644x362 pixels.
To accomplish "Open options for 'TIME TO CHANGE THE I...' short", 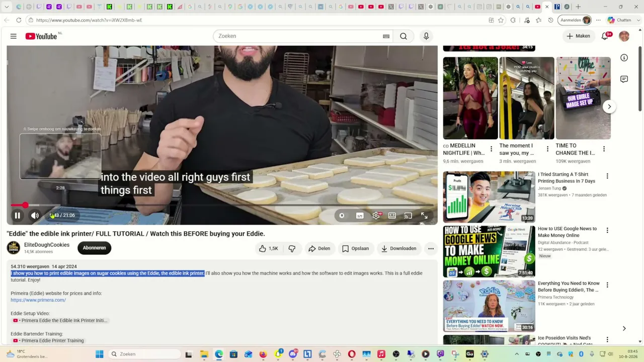I will pos(604,149).
